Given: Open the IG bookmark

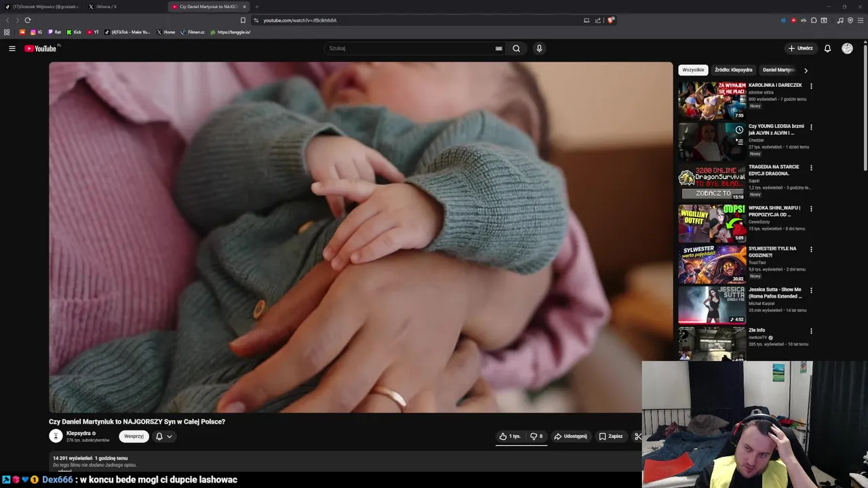Looking at the screenshot, I should (x=36, y=32).
